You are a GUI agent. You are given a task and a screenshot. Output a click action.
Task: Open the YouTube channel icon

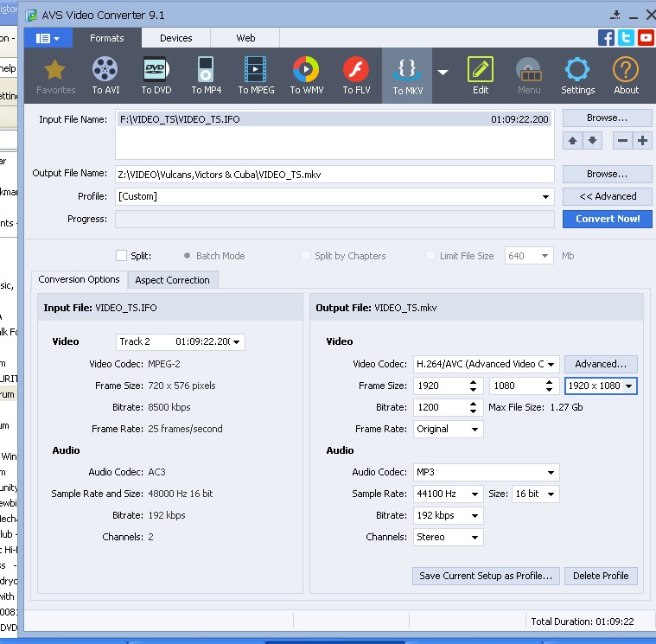646,38
